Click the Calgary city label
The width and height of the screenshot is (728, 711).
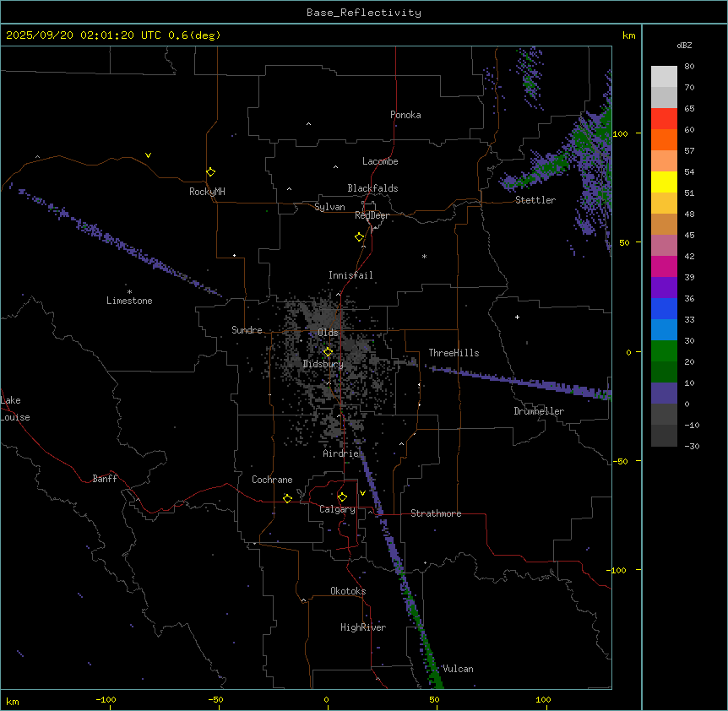coord(337,509)
